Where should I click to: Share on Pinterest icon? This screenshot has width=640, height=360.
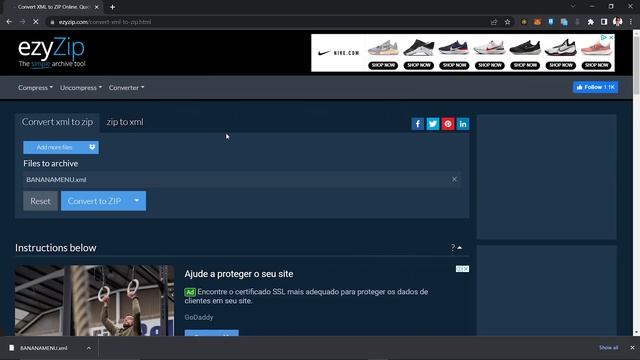[448, 124]
